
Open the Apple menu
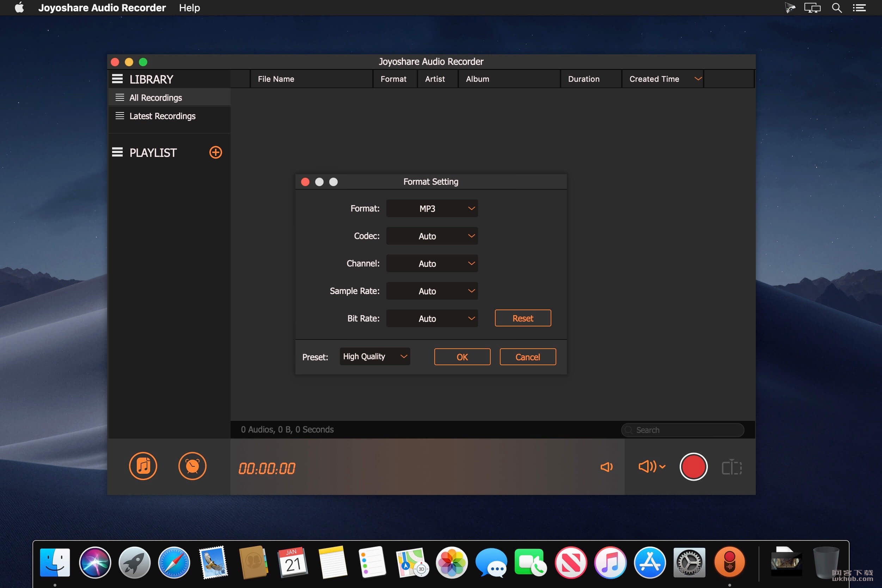pyautogui.click(x=19, y=7)
